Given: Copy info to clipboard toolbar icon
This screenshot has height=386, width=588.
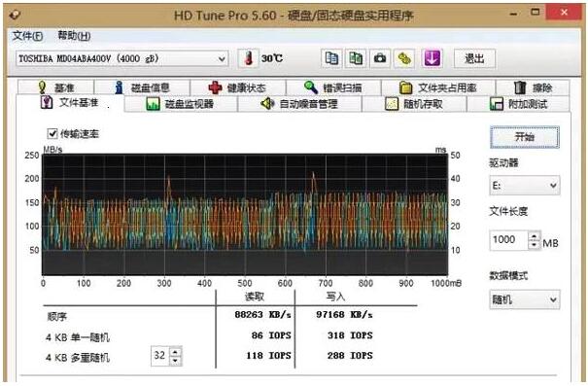Looking at the screenshot, I should pos(331,58).
